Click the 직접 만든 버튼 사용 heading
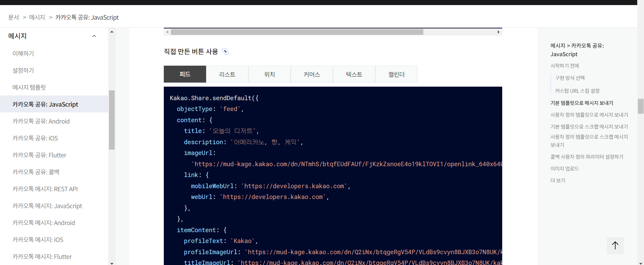Viewport: 644px width, 265px height. tap(191, 51)
